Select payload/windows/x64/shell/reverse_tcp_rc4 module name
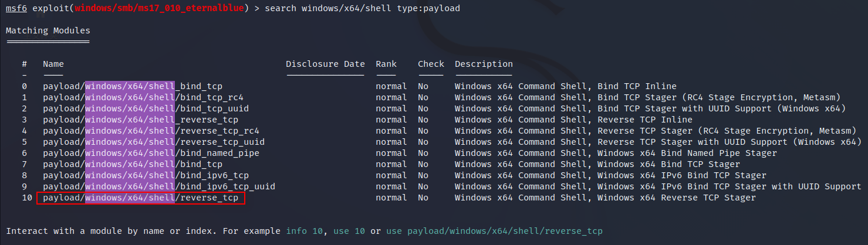Image resolution: width=868 pixels, height=245 pixels. (x=151, y=131)
